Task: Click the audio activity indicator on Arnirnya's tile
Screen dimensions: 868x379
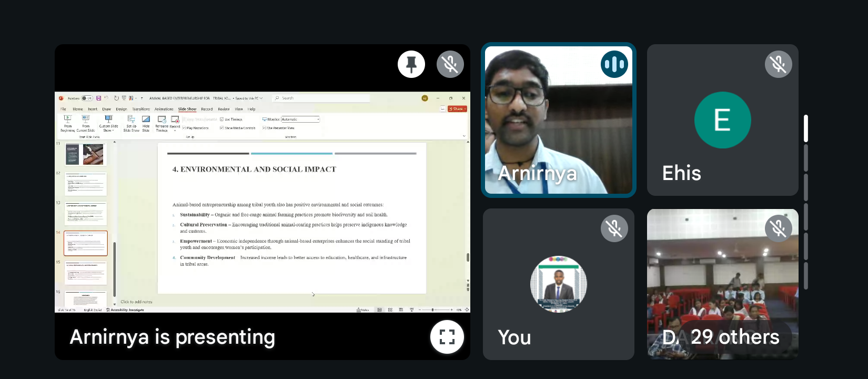Action: (x=614, y=64)
